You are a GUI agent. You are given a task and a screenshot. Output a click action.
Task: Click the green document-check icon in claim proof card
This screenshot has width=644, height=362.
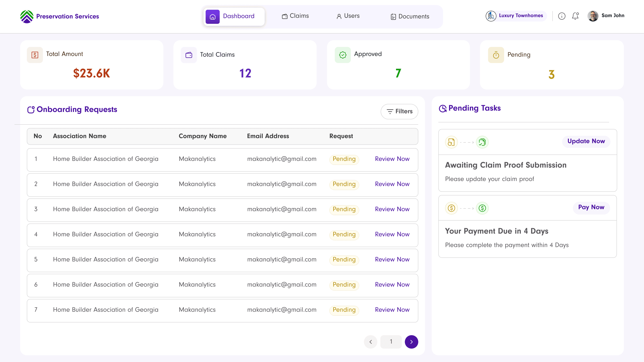point(482,142)
